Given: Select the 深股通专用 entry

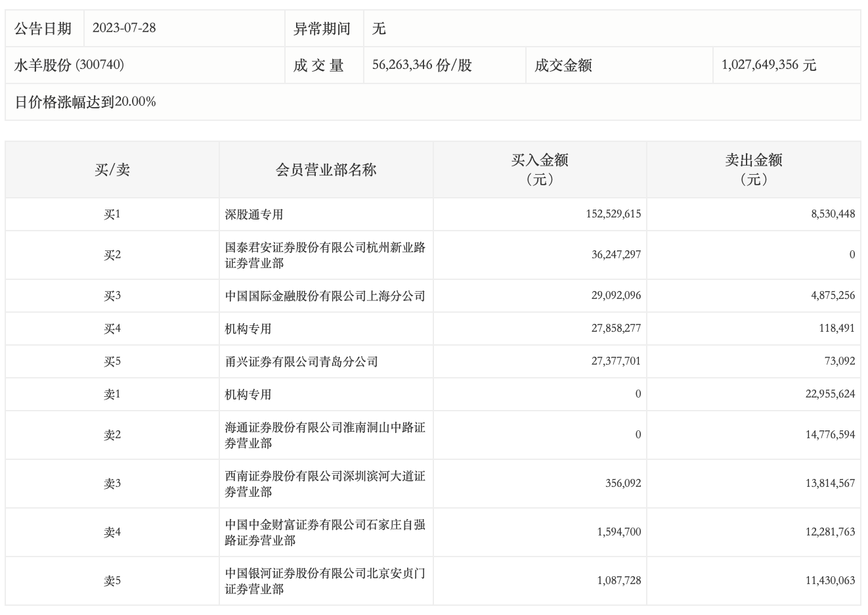Looking at the screenshot, I should click(x=254, y=214).
